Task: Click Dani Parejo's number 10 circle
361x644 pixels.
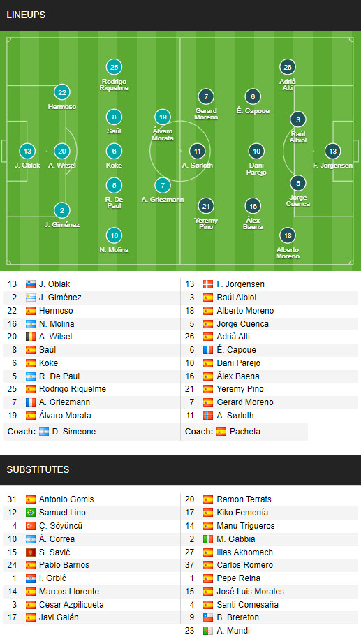Action: (256, 151)
